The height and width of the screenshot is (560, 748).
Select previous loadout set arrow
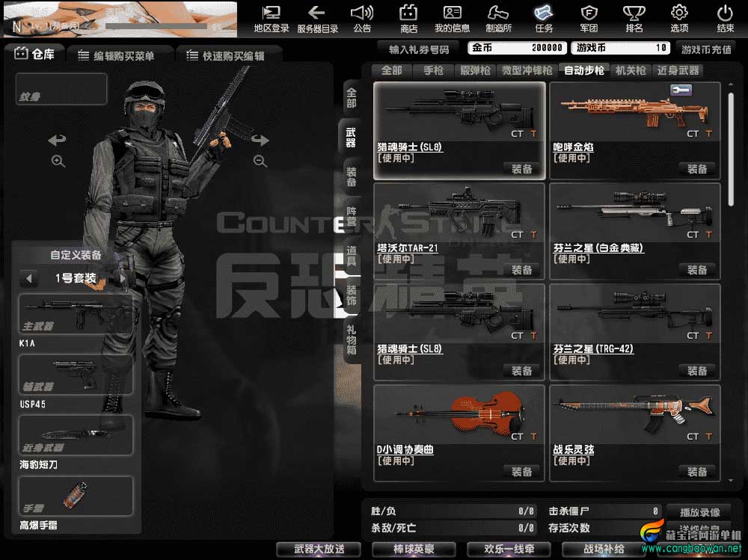click(29, 278)
